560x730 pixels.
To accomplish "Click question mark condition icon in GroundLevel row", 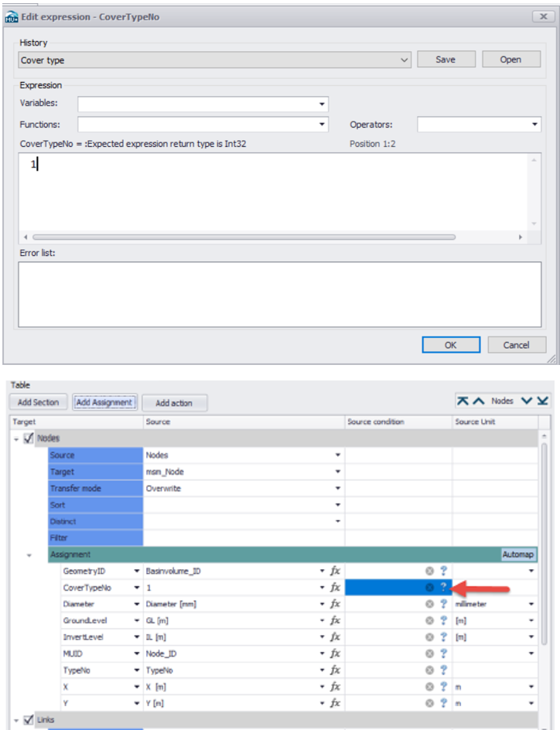I will click(x=444, y=621).
